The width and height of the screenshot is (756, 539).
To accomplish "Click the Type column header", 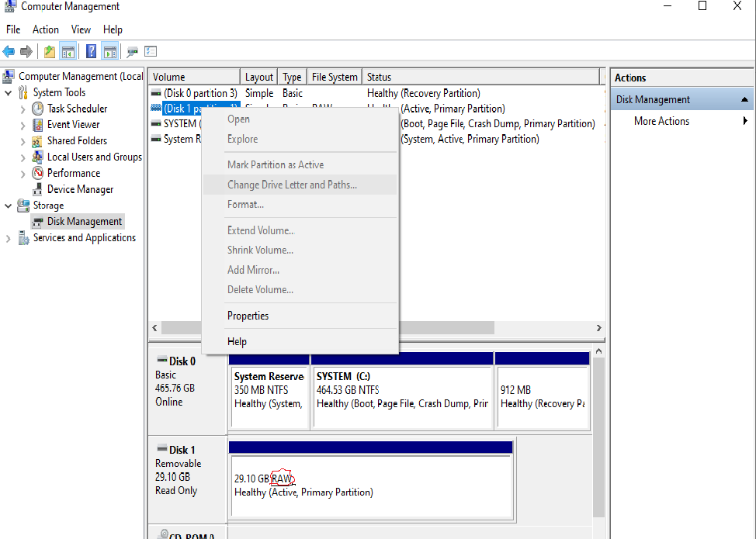I will point(292,77).
